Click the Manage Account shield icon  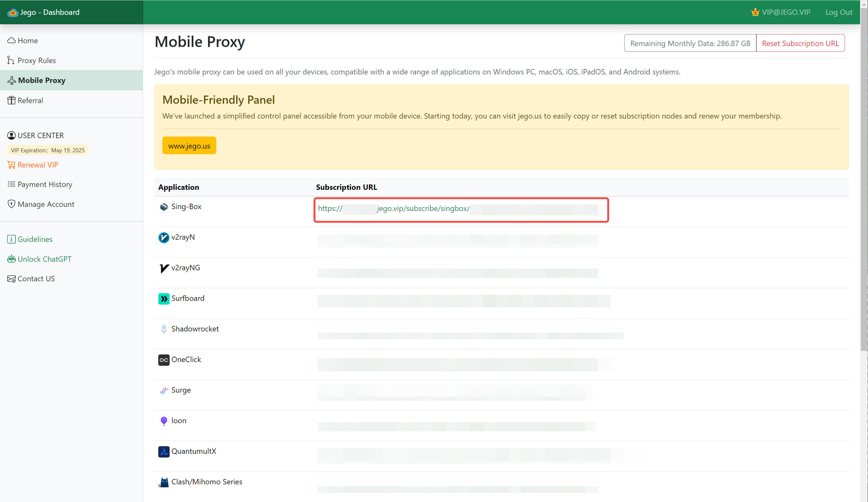11,204
